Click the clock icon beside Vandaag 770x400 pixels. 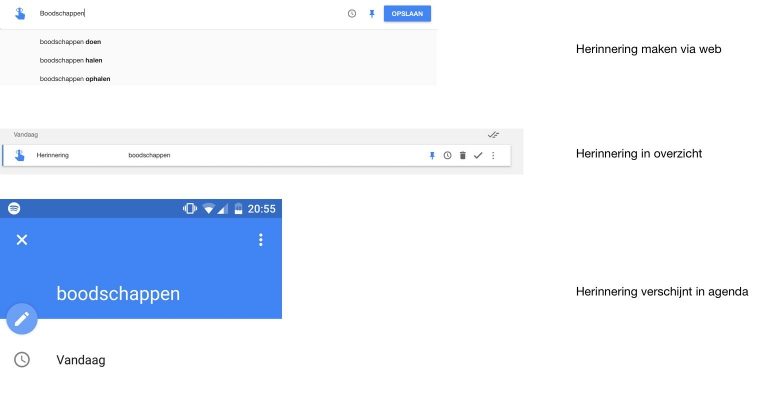(x=22, y=360)
